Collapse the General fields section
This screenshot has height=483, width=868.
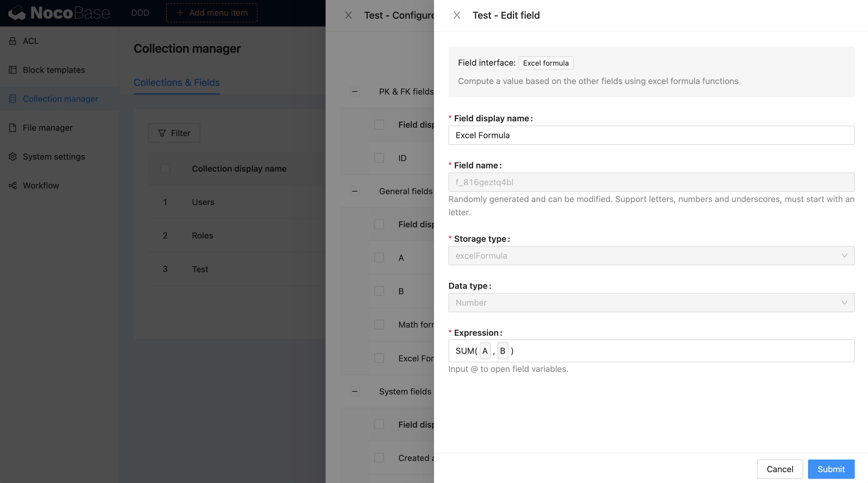[354, 191]
